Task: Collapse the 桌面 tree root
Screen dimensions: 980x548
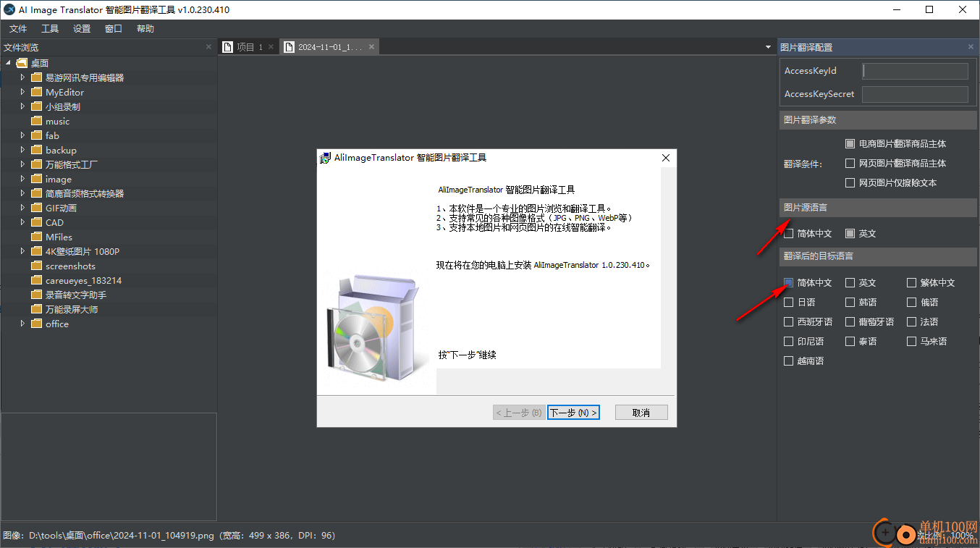Action: 8,63
